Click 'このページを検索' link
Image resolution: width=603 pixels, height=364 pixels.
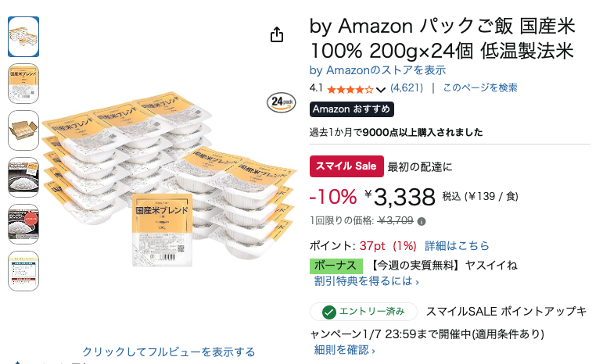(479, 88)
